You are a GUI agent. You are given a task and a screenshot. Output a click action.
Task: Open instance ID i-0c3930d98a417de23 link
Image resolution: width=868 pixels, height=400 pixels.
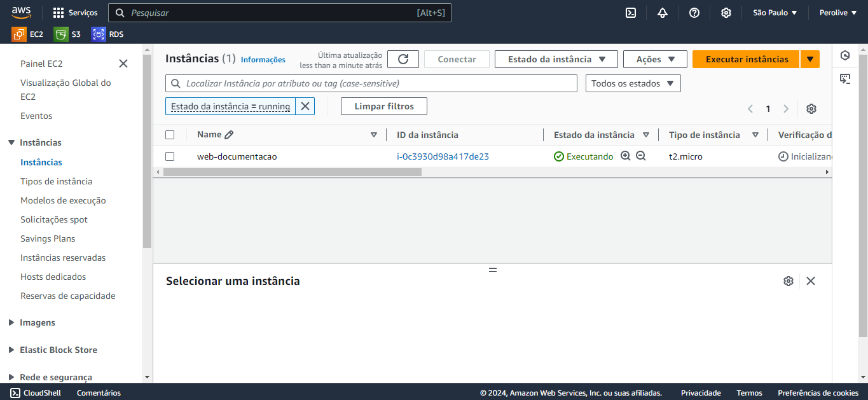(443, 156)
